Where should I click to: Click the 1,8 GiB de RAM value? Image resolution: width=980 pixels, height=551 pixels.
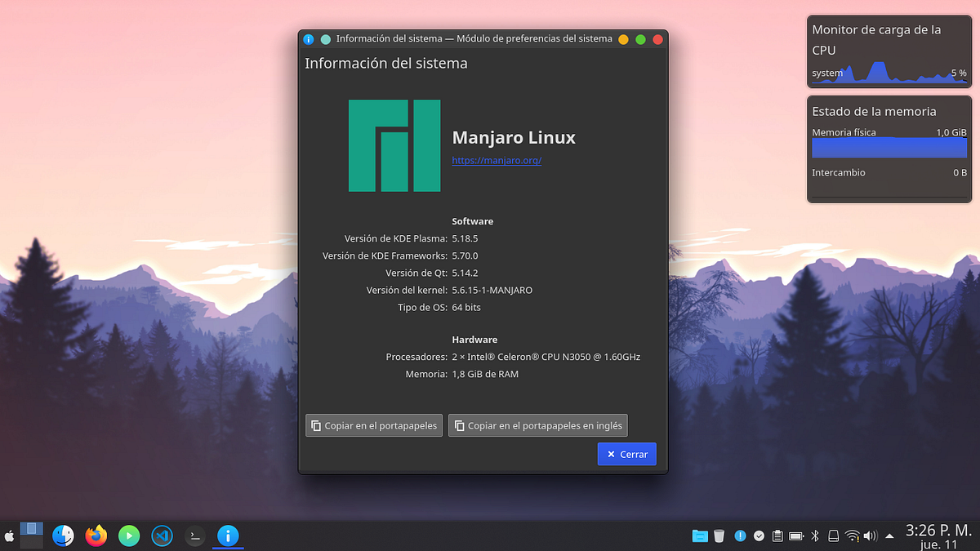click(x=485, y=374)
